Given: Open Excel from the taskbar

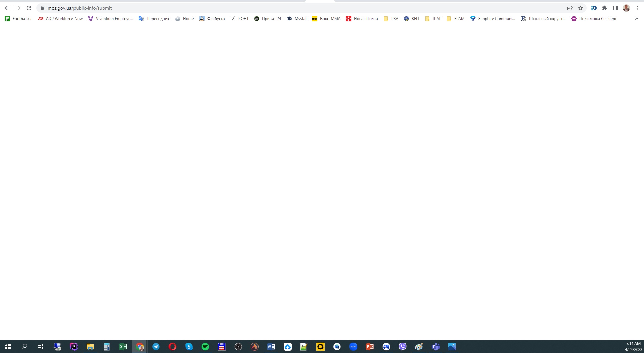Looking at the screenshot, I should coord(123,347).
